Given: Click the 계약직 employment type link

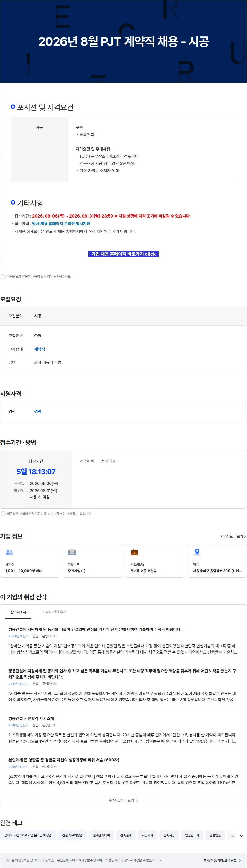Looking at the screenshot, I should (x=39, y=349).
